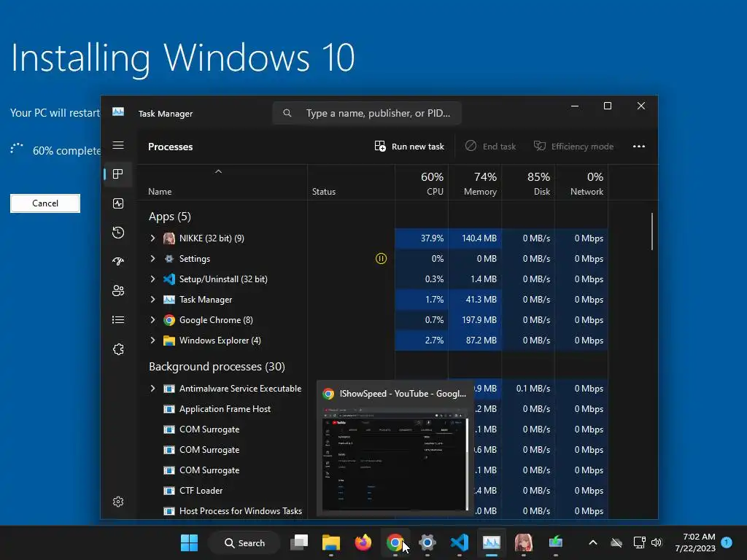Select the Windows Explorer (4) row
This screenshot has width=747, height=560.
(x=373, y=341)
